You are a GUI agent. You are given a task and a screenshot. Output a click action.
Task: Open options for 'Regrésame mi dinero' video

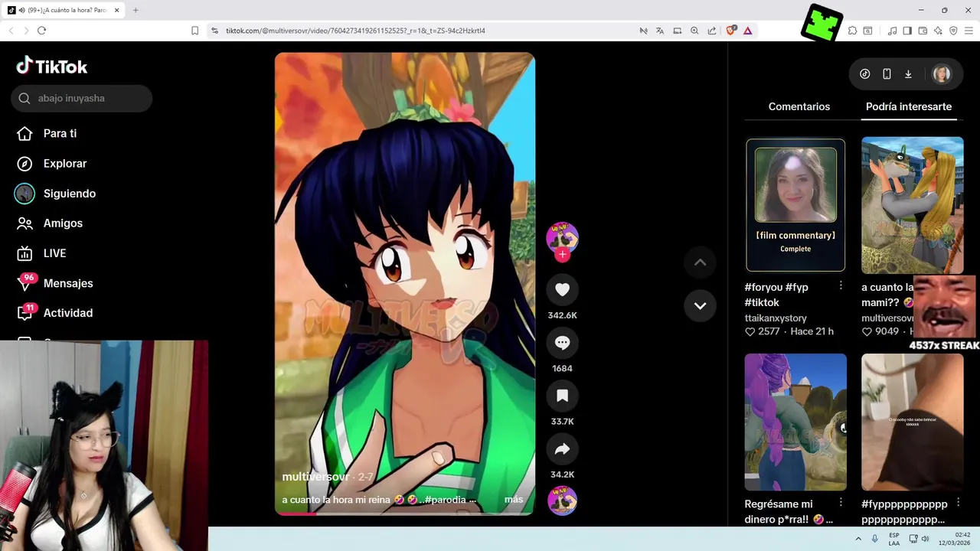(x=841, y=503)
